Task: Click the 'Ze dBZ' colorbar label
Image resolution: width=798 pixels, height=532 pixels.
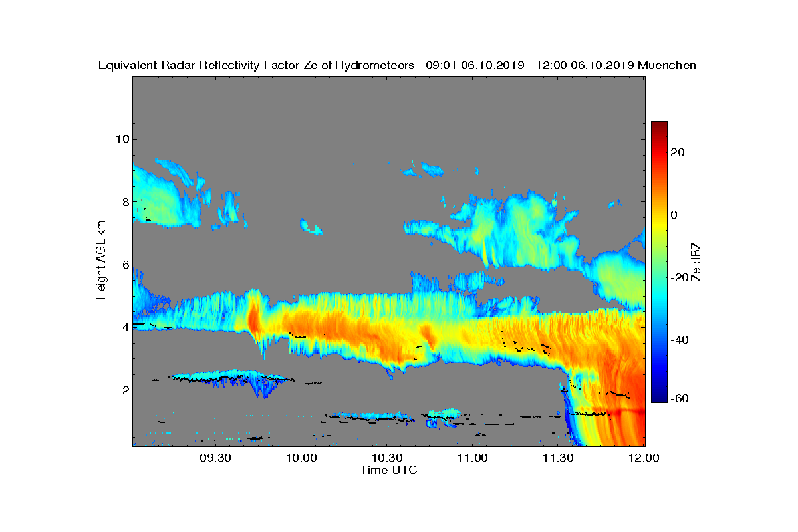Action: coord(696,261)
